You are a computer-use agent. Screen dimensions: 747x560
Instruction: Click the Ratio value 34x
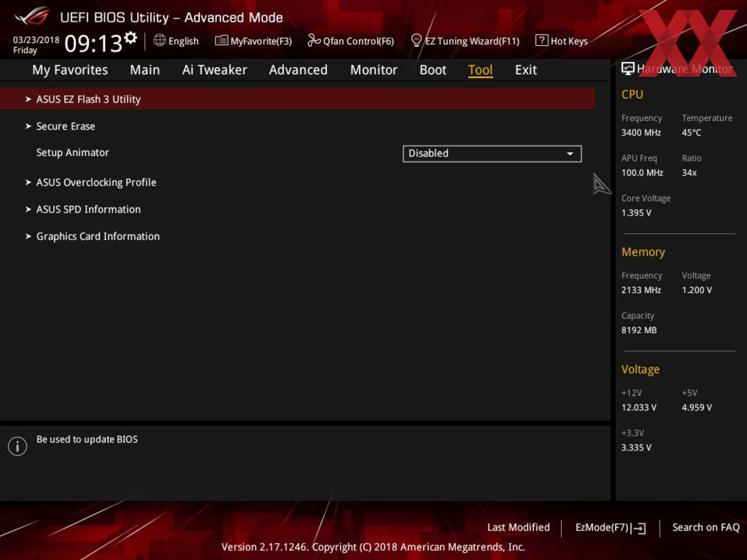tap(689, 172)
